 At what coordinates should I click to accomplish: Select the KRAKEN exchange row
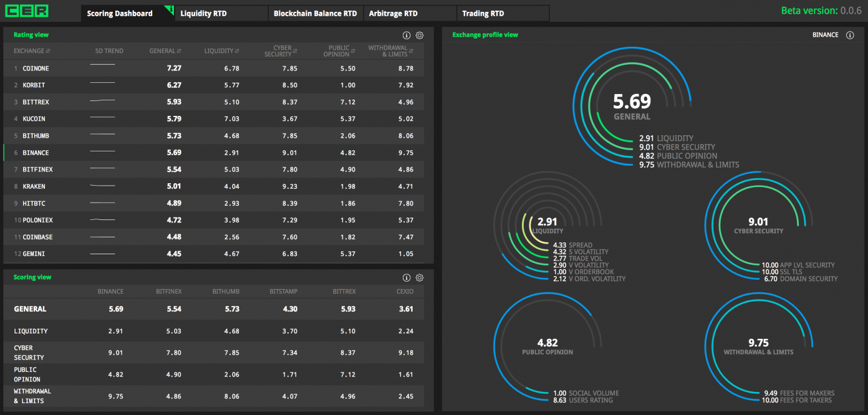(214, 186)
